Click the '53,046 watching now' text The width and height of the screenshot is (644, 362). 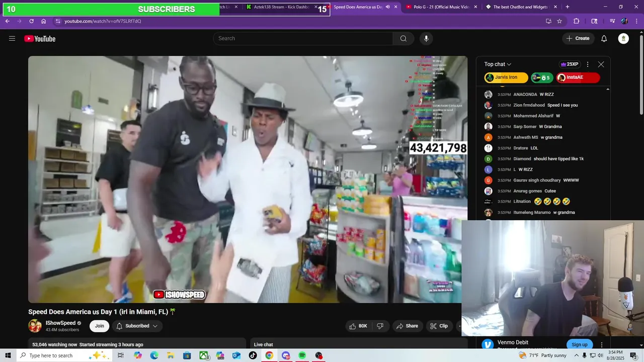55,345
